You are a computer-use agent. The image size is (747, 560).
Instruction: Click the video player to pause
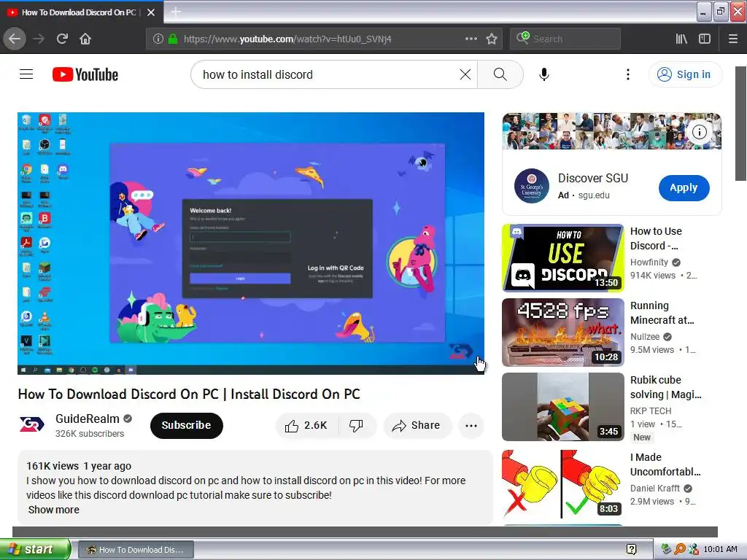(x=251, y=243)
